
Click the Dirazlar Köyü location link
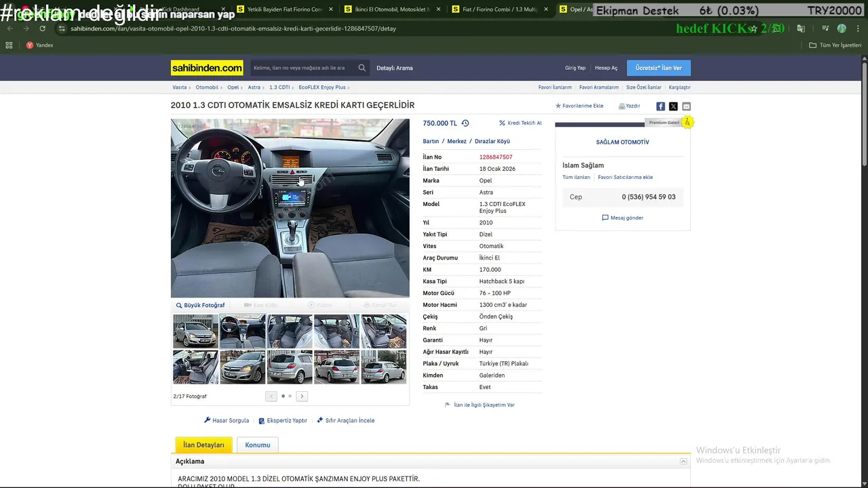pos(492,142)
